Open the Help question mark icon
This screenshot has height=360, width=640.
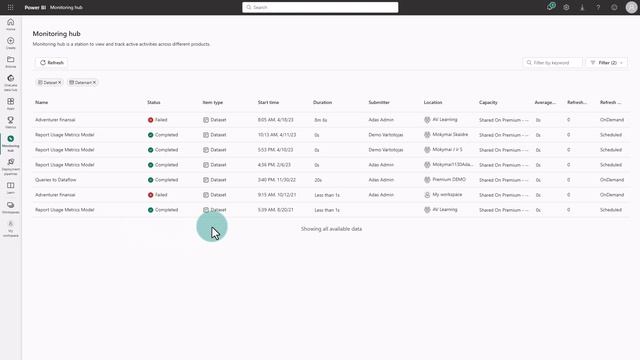(598, 7)
